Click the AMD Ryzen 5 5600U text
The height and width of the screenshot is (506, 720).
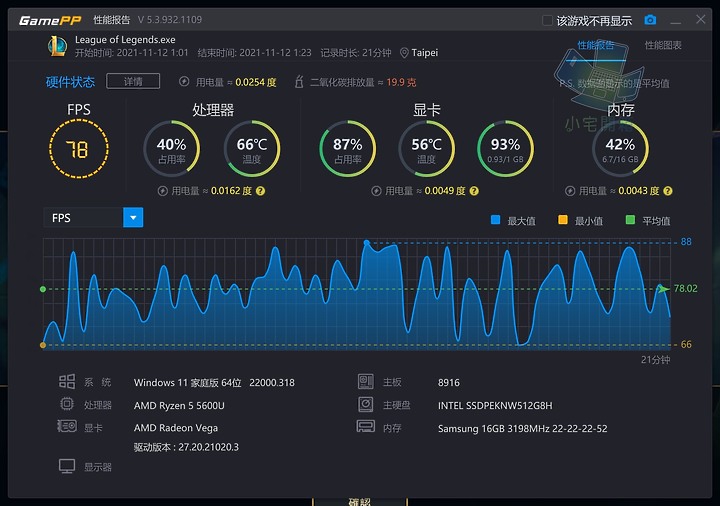click(179, 405)
